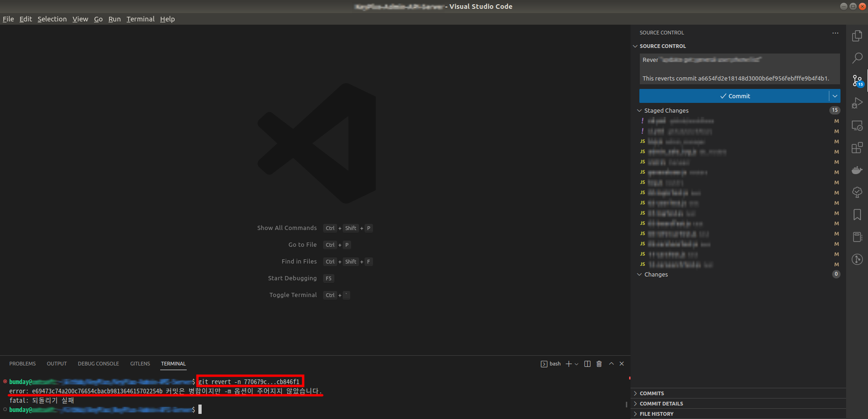
Task: Click the Commit button
Action: click(x=734, y=96)
